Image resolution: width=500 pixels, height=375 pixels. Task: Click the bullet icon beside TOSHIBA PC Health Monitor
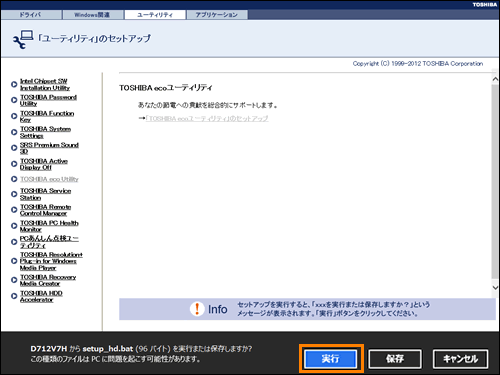coord(14,226)
